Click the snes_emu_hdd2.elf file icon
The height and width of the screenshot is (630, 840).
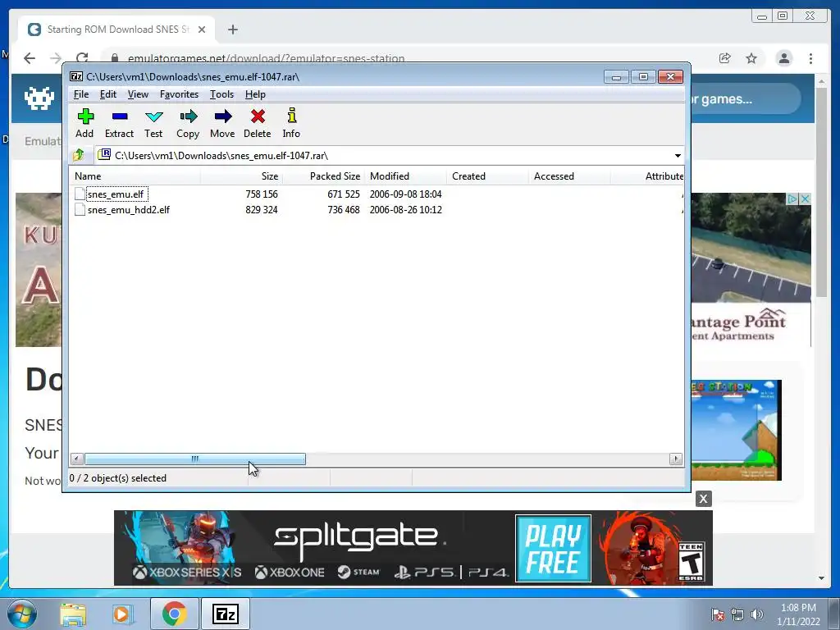click(80, 209)
